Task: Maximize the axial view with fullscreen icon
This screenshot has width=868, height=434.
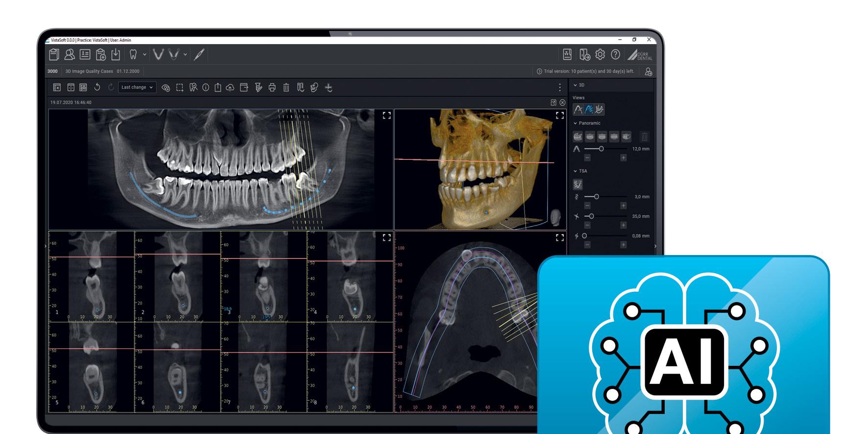Action: 560,237
